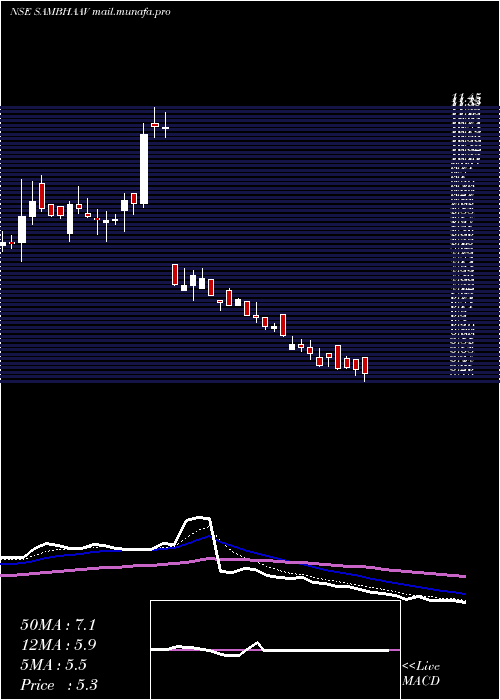Click the '50MA : 7.1' label
The height and width of the screenshot is (700, 500).
pos(58,625)
